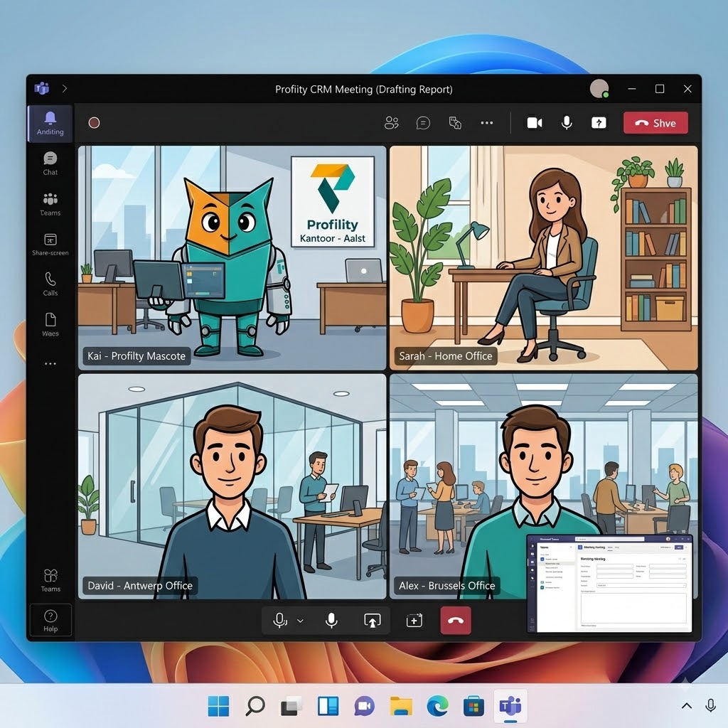Click the Kai - Profilty Mascote name label
The width and height of the screenshot is (728, 728).
pos(136,356)
